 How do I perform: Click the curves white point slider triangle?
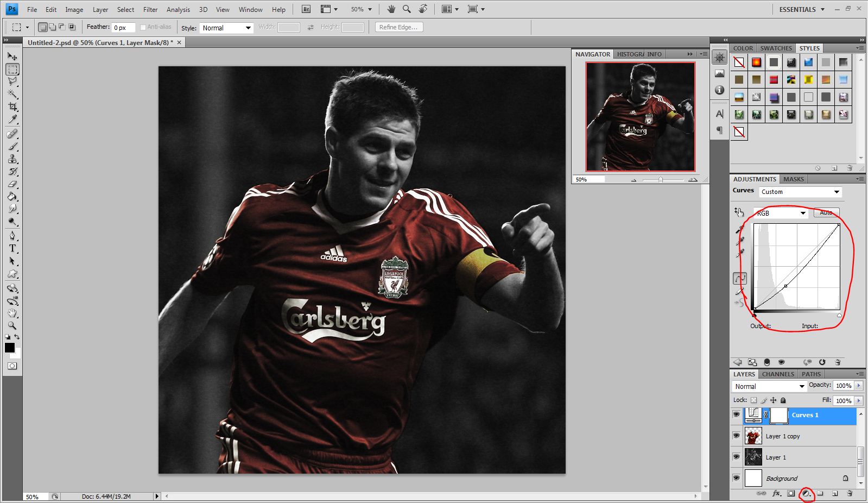click(839, 315)
